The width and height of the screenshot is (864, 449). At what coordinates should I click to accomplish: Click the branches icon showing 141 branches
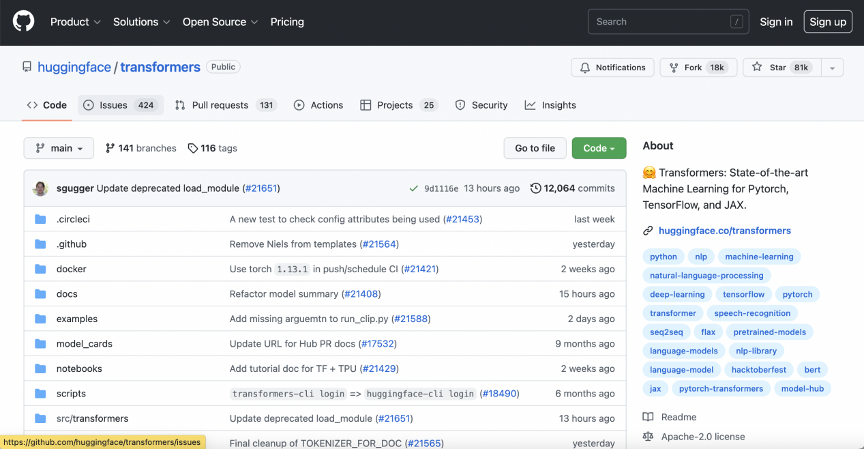[x=110, y=148]
